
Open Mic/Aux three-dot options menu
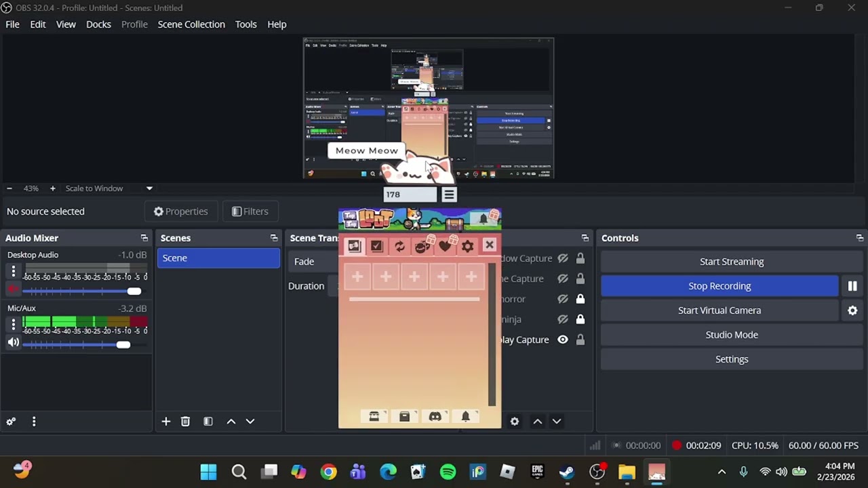point(13,325)
